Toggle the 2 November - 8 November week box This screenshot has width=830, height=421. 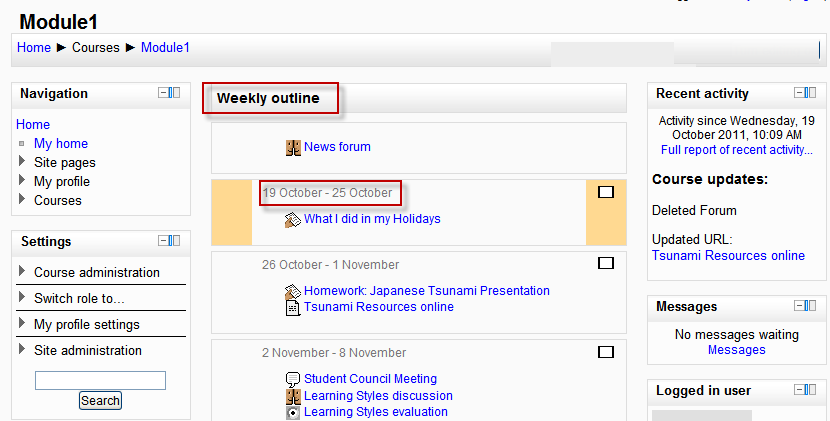pos(605,352)
